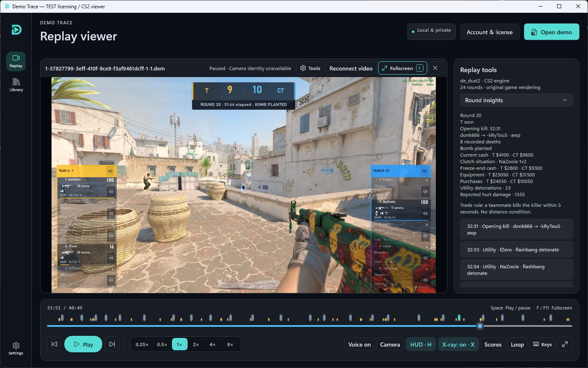588x368 pixels.
Task: Toggle the Scores overlay
Action: pyautogui.click(x=493, y=345)
